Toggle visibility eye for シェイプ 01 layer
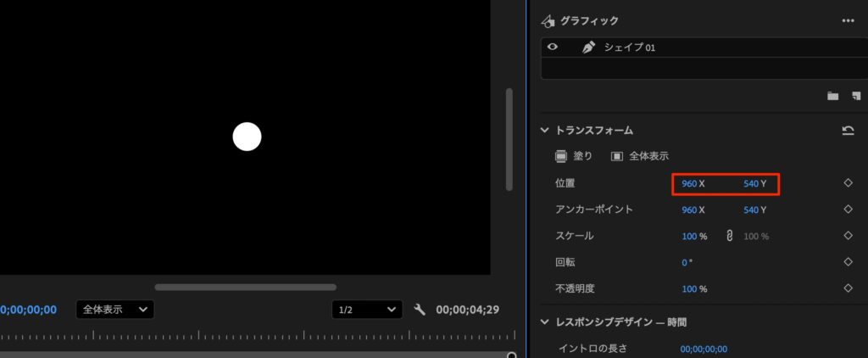 click(553, 48)
